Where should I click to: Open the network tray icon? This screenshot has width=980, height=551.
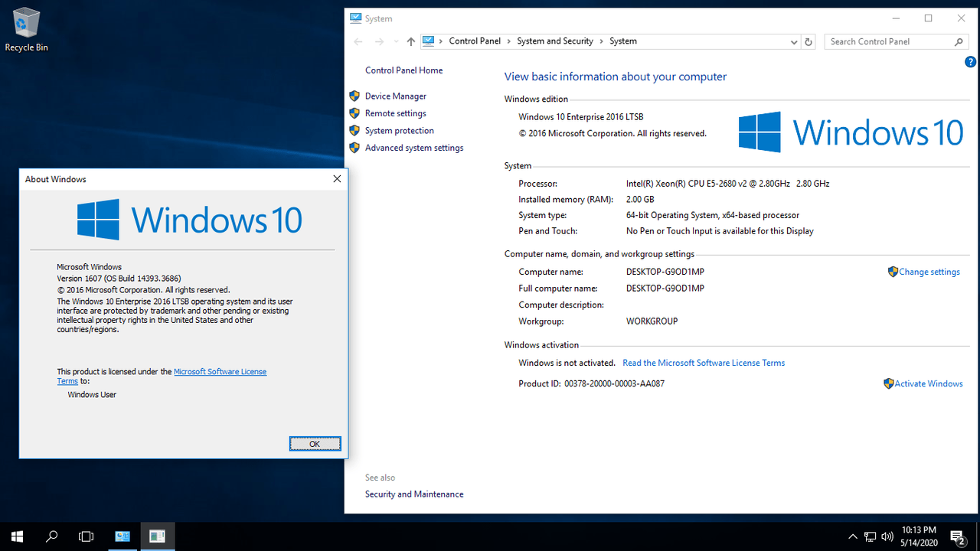coord(871,536)
